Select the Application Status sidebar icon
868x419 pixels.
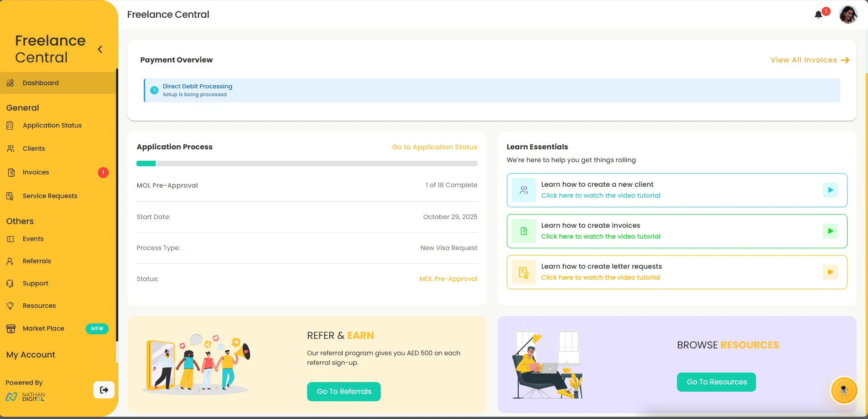(x=10, y=125)
